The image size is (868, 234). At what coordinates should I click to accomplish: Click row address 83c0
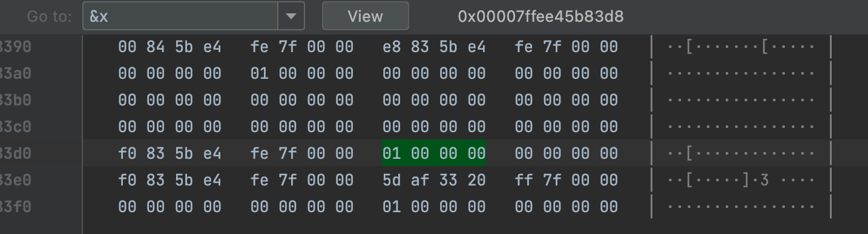click(16, 127)
